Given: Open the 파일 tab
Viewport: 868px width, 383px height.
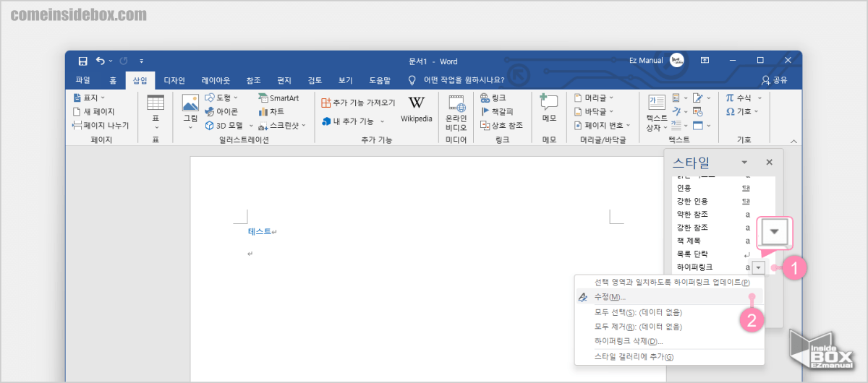Looking at the screenshot, I should click(83, 80).
